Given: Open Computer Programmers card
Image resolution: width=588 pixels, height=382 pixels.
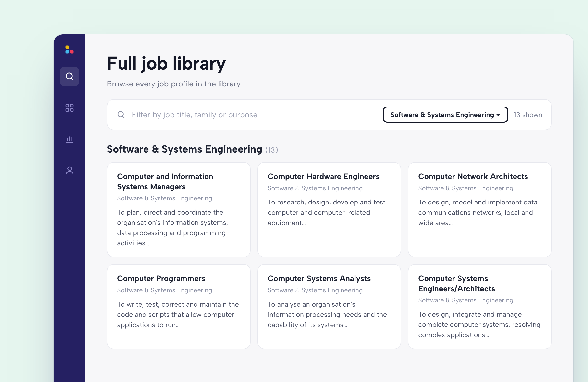Looking at the screenshot, I should [x=179, y=307].
